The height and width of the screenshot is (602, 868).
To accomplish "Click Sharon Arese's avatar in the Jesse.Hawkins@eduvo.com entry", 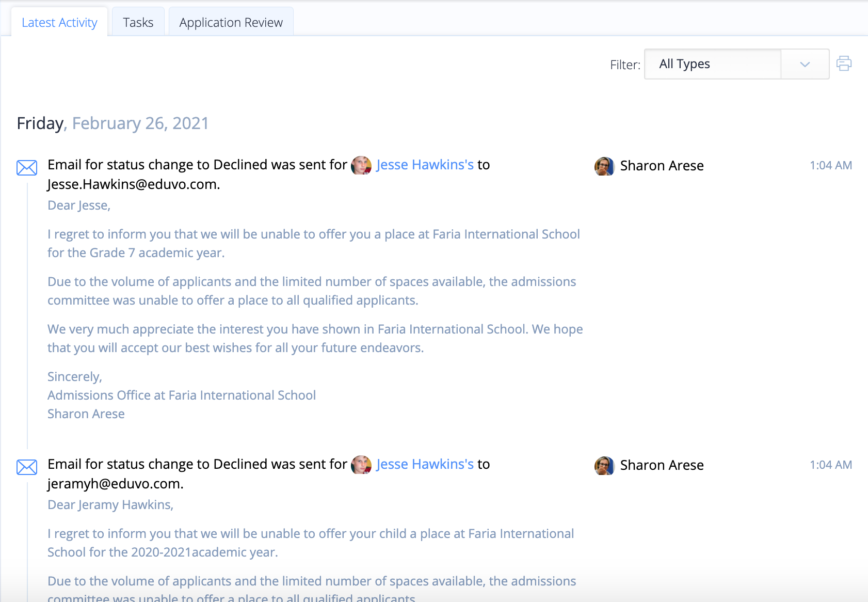I will (604, 166).
